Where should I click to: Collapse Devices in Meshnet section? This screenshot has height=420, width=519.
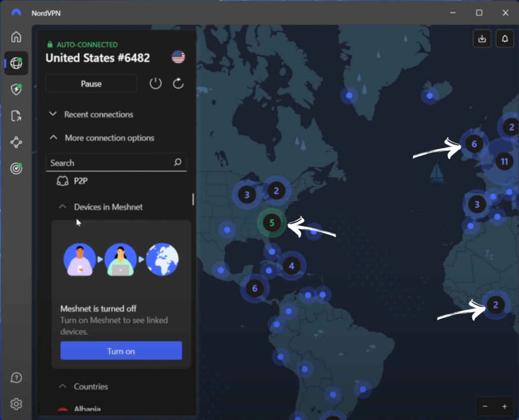pos(101,207)
